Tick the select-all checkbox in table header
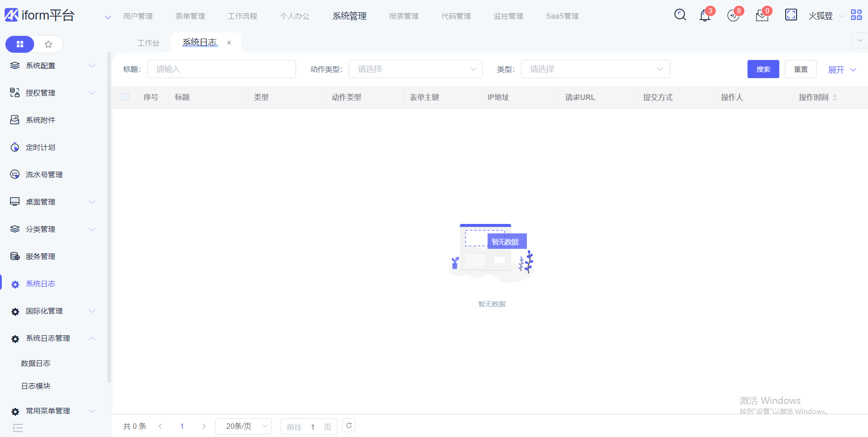 pos(125,97)
